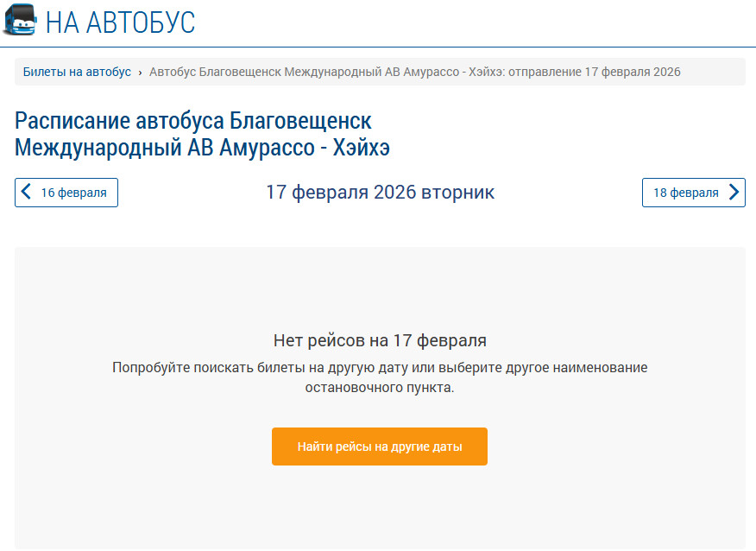
Task: Click the left chevron for previous day
Action: pos(27,193)
